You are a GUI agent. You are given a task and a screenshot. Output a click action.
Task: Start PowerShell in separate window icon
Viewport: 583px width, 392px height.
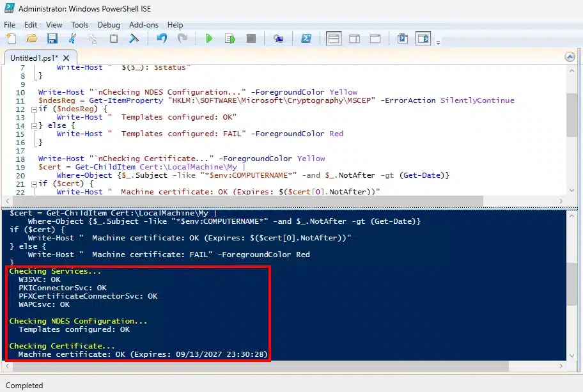pos(306,39)
